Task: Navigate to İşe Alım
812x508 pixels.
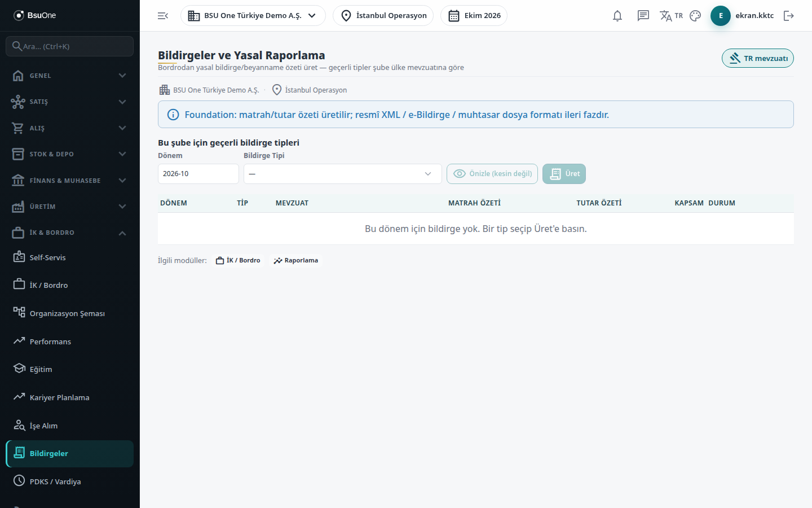Action: pyautogui.click(x=70, y=426)
